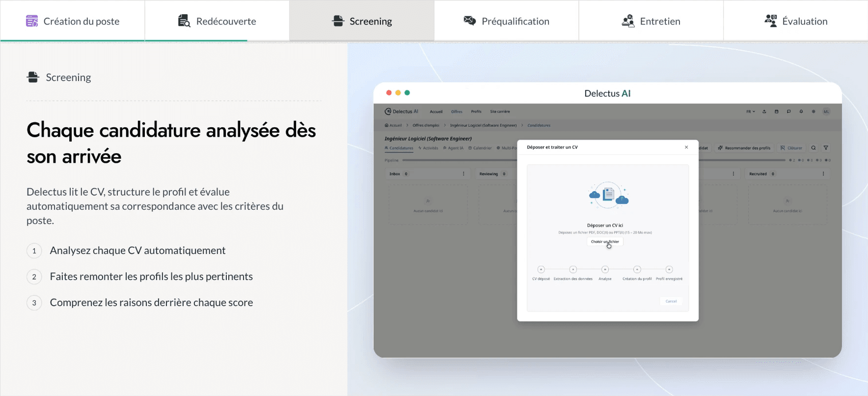Go to the Entretien tab
This screenshot has width=868, height=396.
pyautogui.click(x=651, y=21)
